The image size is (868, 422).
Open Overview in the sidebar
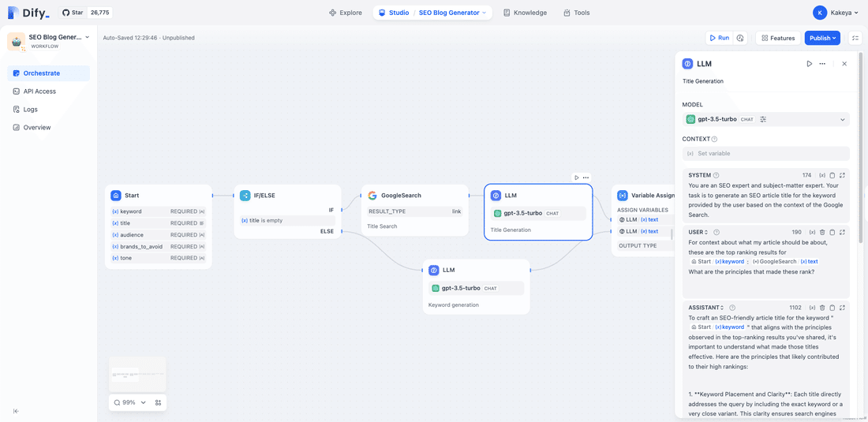(48, 128)
